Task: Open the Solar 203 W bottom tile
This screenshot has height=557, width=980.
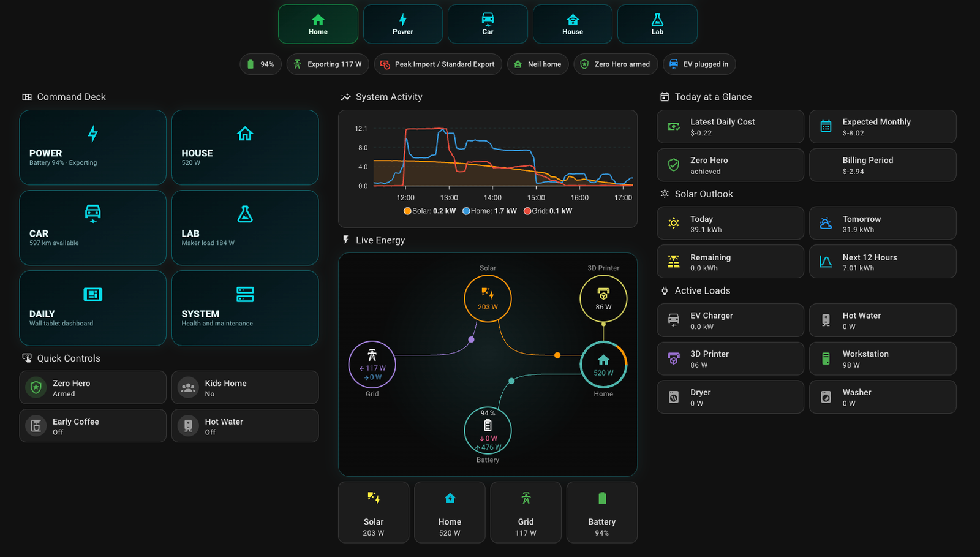Action: pyautogui.click(x=374, y=512)
